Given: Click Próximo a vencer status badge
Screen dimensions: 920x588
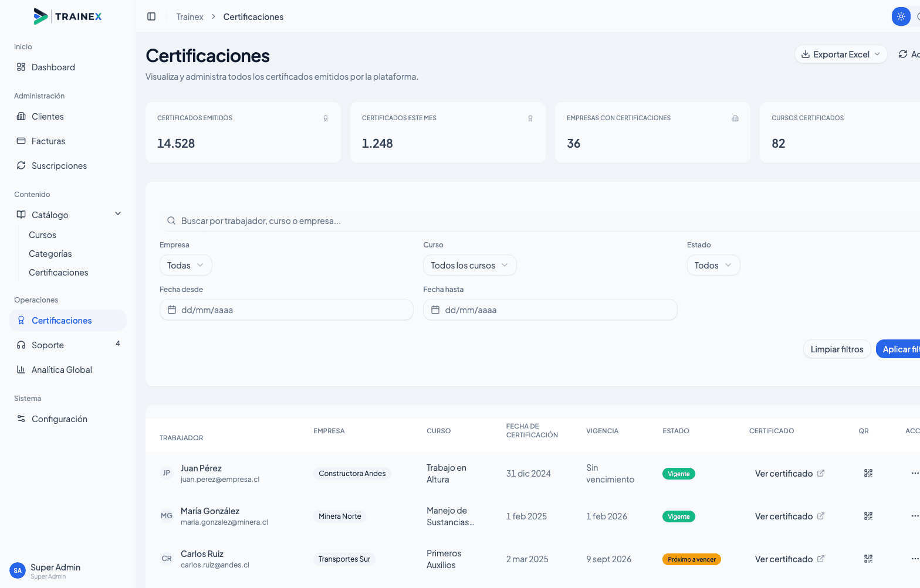Looking at the screenshot, I should [x=692, y=559].
